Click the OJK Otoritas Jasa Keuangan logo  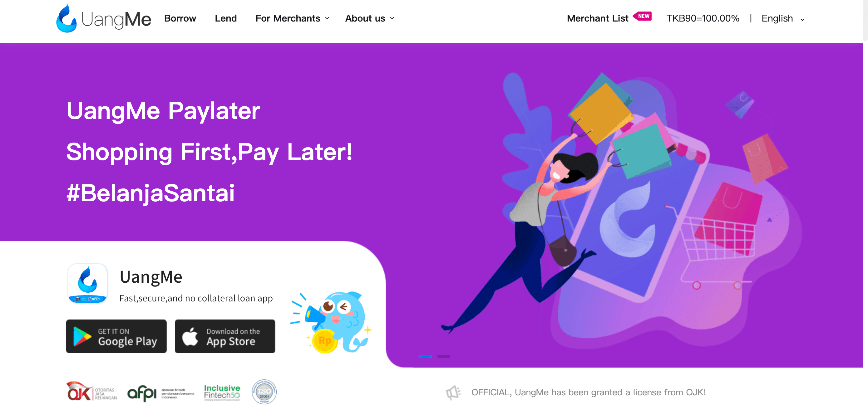(92, 392)
